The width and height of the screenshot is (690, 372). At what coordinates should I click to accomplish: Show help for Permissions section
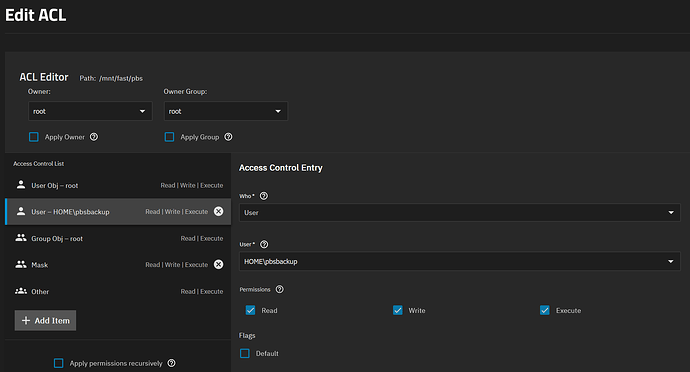pyautogui.click(x=279, y=289)
